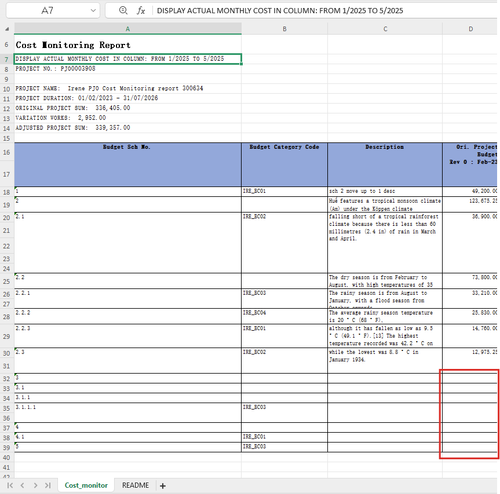Click the Budget Sch No. header cell

coord(128,164)
